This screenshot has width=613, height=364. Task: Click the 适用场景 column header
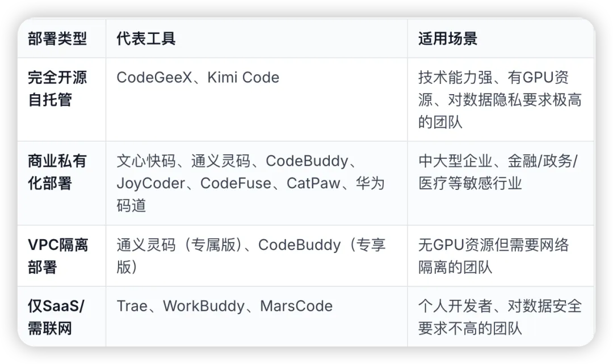(x=448, y=39)
